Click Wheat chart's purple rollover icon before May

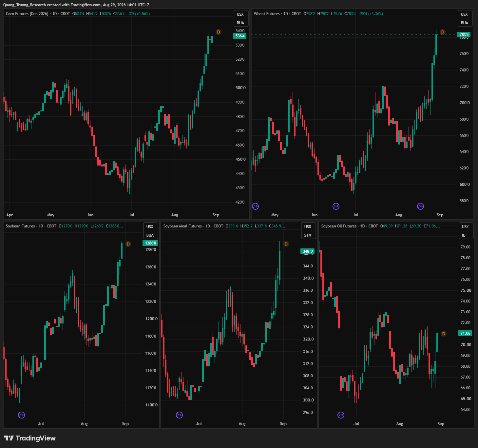256,206
